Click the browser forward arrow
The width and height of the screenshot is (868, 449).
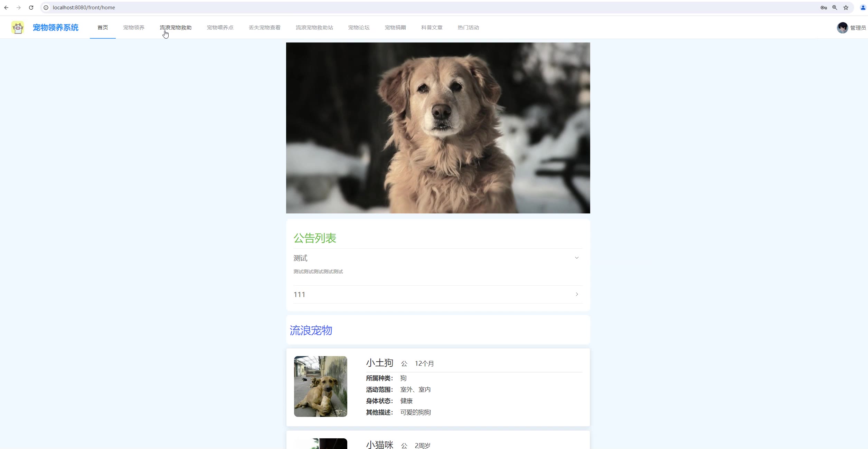click(19, 8)
